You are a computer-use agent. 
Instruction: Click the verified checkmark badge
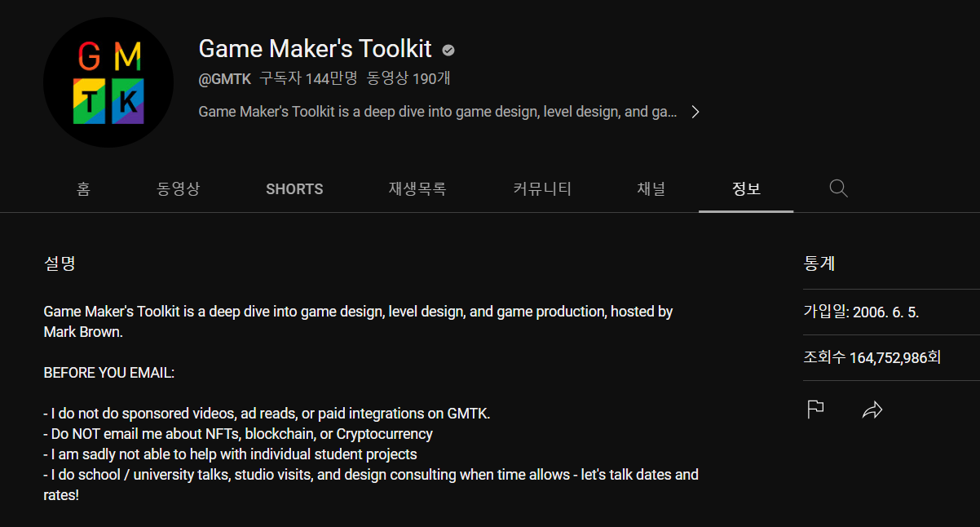[448, 51]
